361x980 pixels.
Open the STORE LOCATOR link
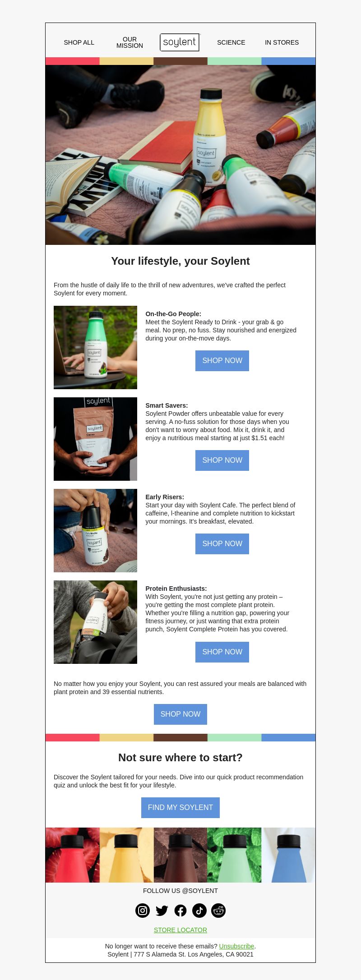pyautogui.click(x=180, y=930)
